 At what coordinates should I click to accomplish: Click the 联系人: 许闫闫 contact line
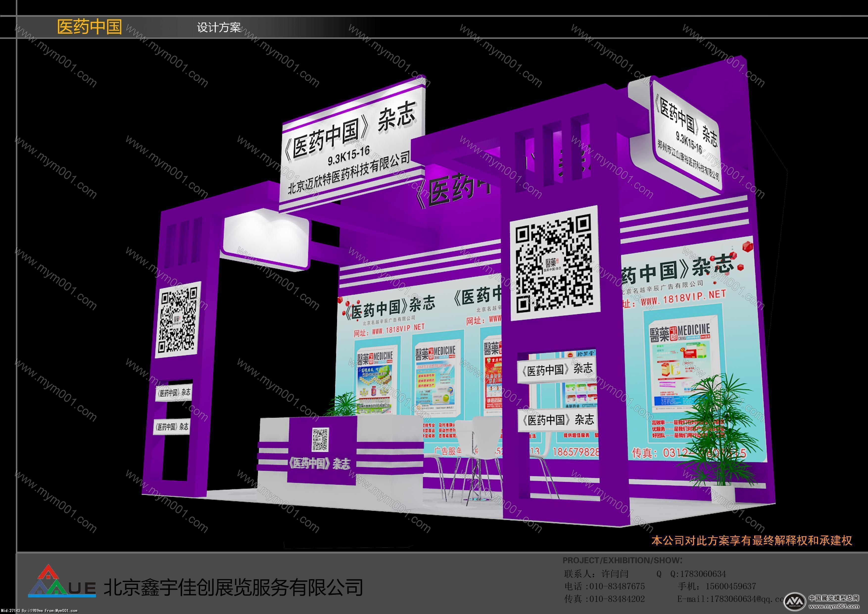pyautogui.click(x=596, y=574)
